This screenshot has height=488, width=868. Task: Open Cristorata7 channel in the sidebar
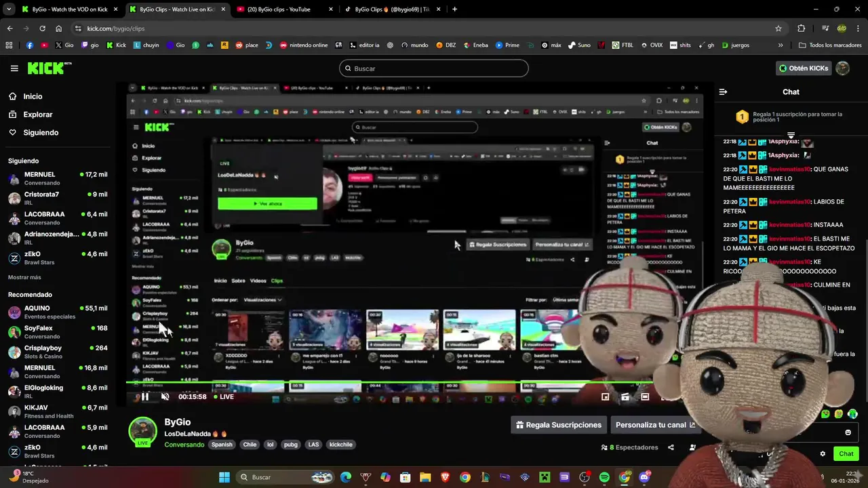point(58,199)
